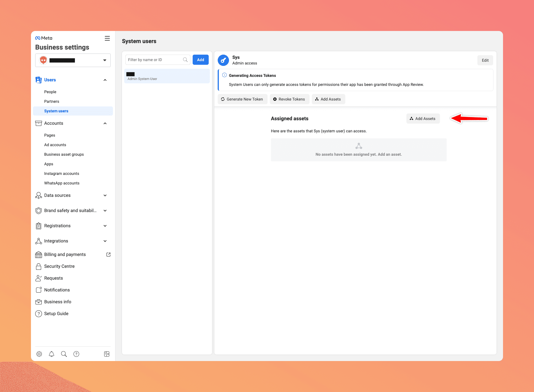Open settings gear in bottom bar
The image size is (534, 392).
click(39, 354)
